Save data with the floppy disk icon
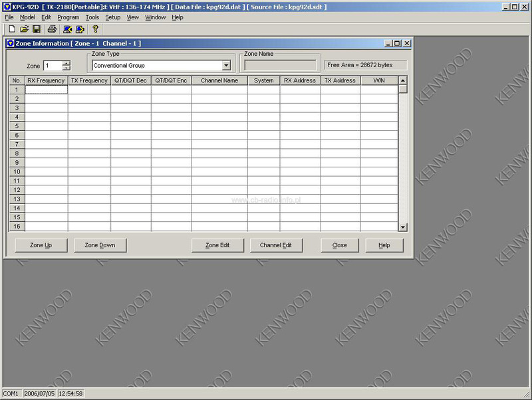532x400 pixels. coord(37,29)
